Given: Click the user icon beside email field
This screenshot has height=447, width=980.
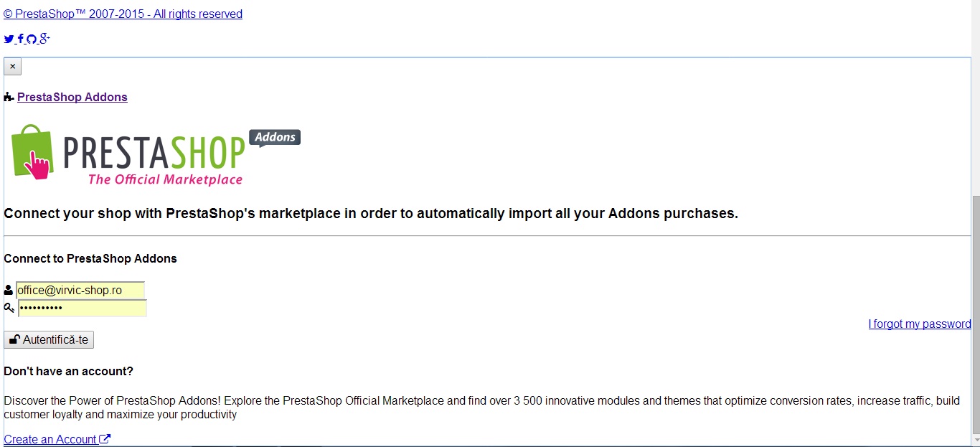Looking at the screenshot, I should (x=9, y=291).
